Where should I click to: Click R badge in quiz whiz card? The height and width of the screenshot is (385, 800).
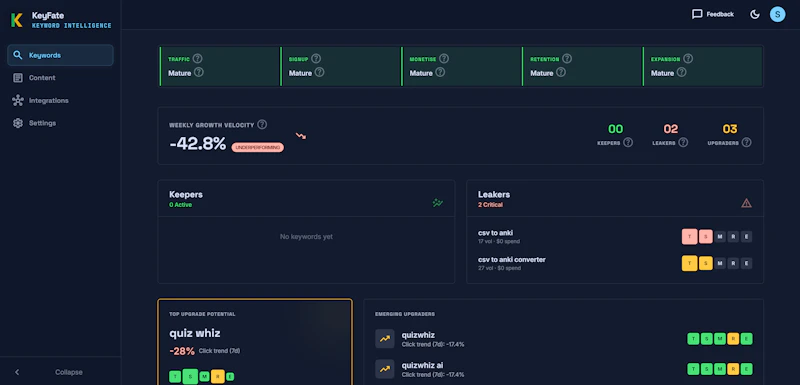[x=218, y=376]
